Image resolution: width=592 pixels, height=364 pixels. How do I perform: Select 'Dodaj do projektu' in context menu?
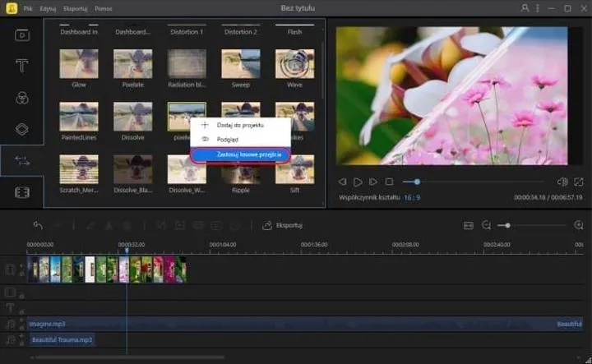click(x=240, y=125)
